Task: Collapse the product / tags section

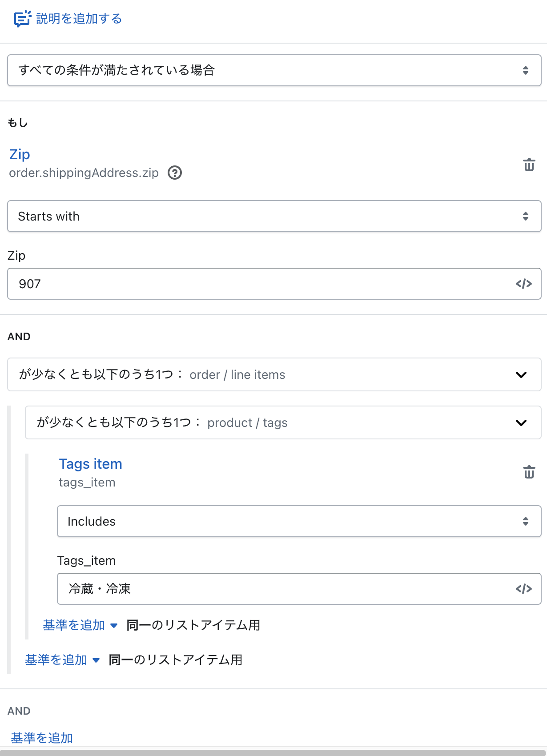Action: (x=521, y=422)
